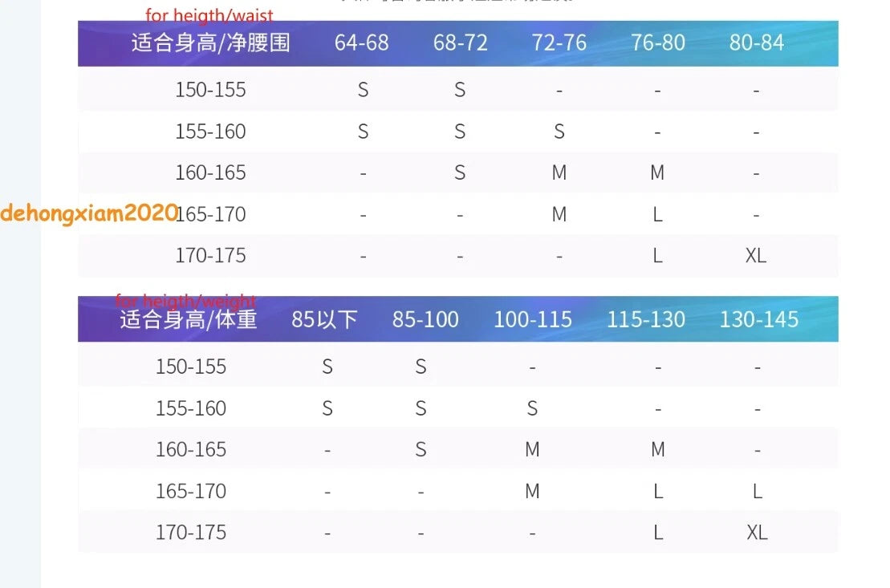
Task: Click the 150-155 row label in the waist table
Action: pyautogui.click(x=210, y=90)
